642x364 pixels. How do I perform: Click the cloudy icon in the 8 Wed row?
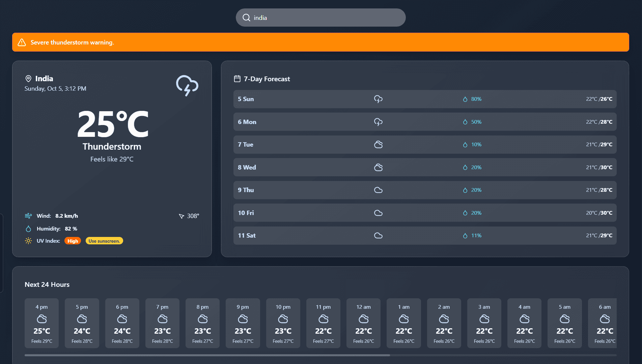[x=378, y=168]
